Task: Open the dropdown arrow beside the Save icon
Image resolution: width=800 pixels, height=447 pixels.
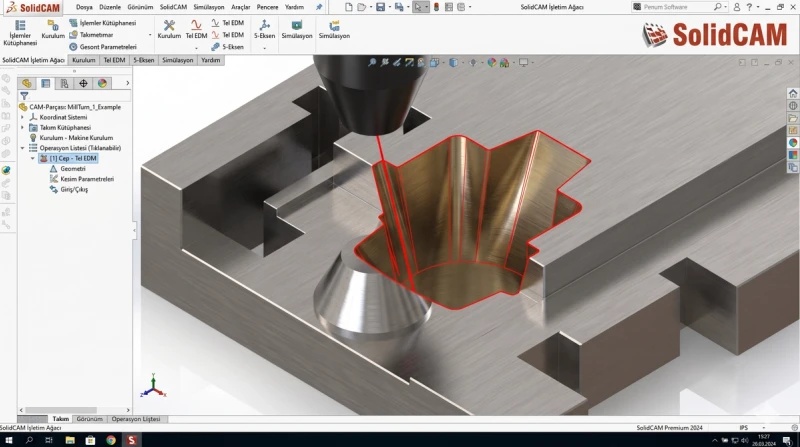Action: click(389, 7)
